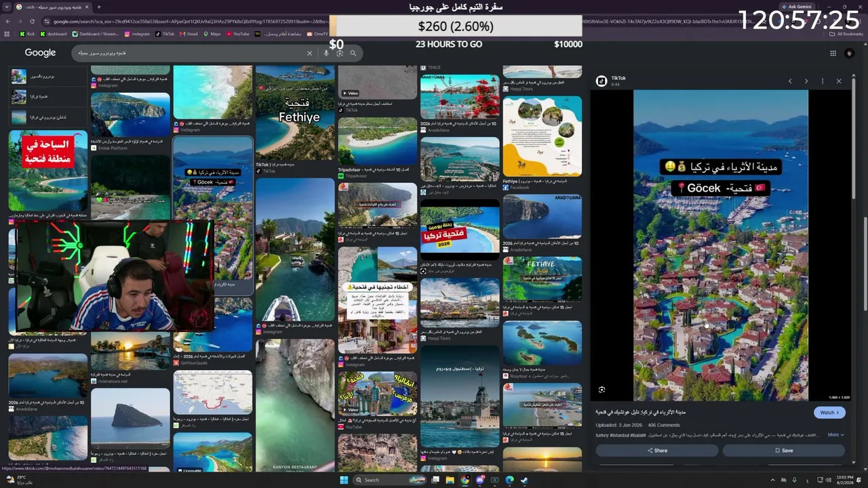Show hidden system tray icons
Image resolution: width=868 pixels, height=488 pixels.
click(x=773, y=480)
